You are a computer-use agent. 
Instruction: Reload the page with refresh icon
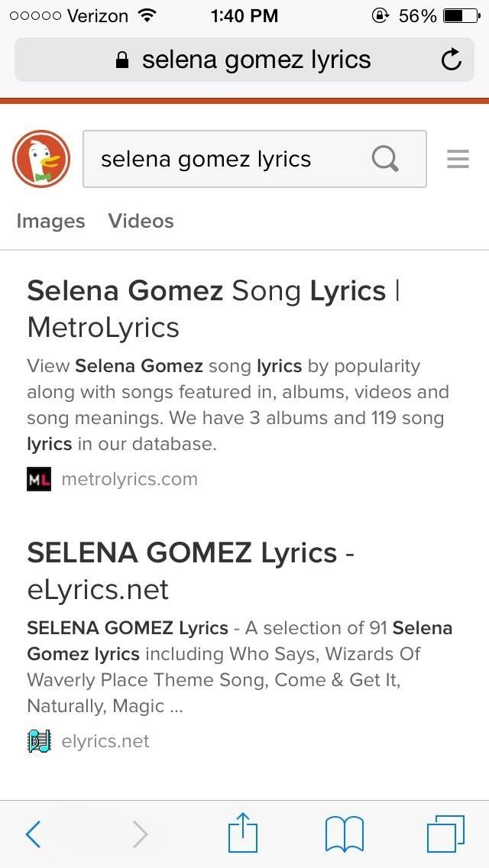point(452,60)
